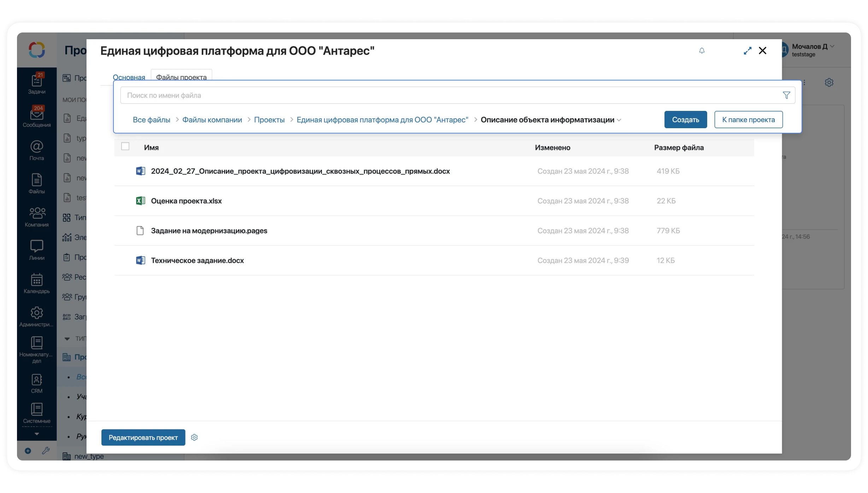Expand the Описание объекта информатизации breadcrumb chevron
Image resolution: width=868 pixels, height=493 pixels.
tap(620, 120)
